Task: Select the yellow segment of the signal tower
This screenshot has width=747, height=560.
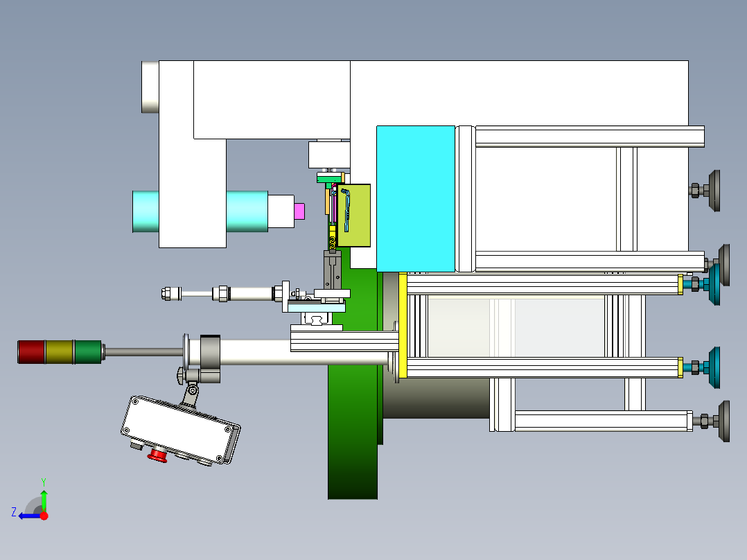Action: point(60,352)
